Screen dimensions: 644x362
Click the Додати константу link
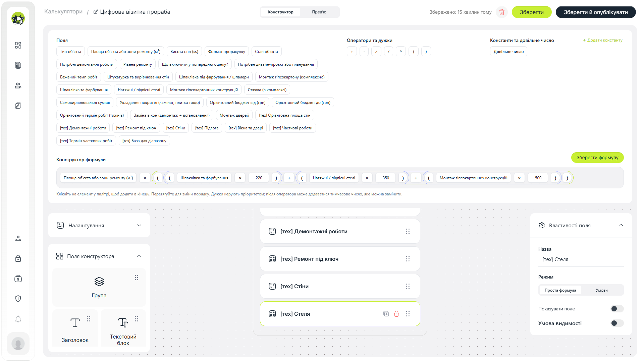[x=603, y=40]
